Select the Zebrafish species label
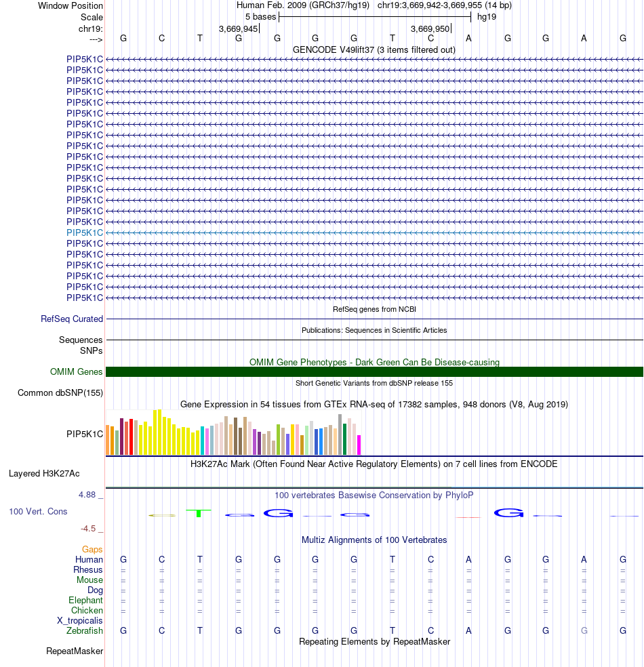 point(85,631)
